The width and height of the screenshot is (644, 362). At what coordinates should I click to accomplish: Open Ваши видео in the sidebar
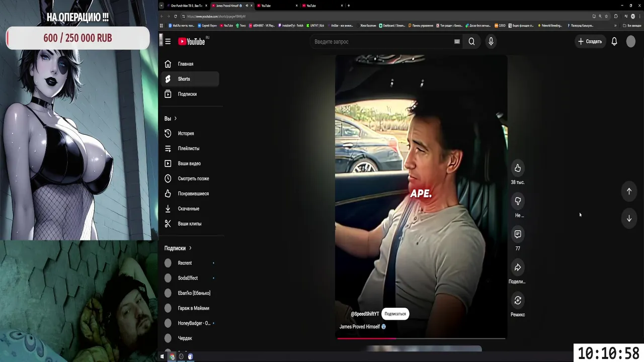190,163
